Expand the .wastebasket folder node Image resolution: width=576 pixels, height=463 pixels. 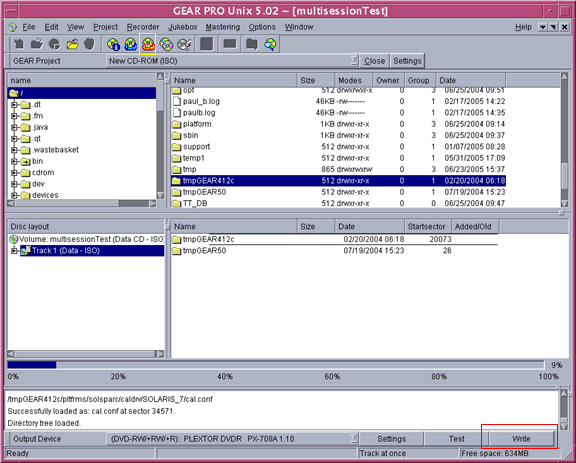point(14,150)
